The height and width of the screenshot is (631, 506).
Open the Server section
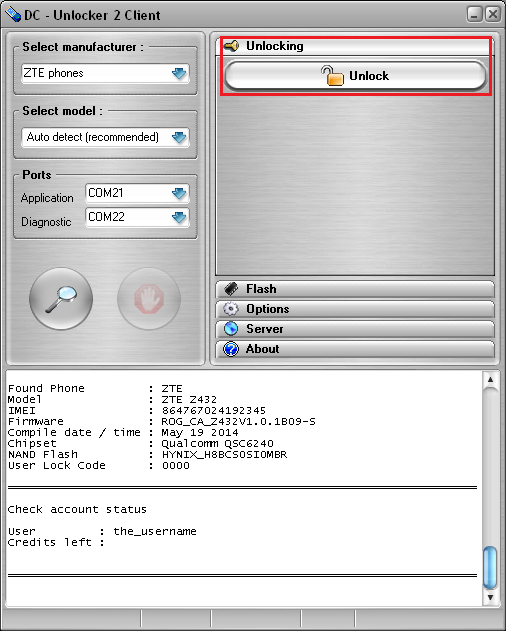pos(355,329)
